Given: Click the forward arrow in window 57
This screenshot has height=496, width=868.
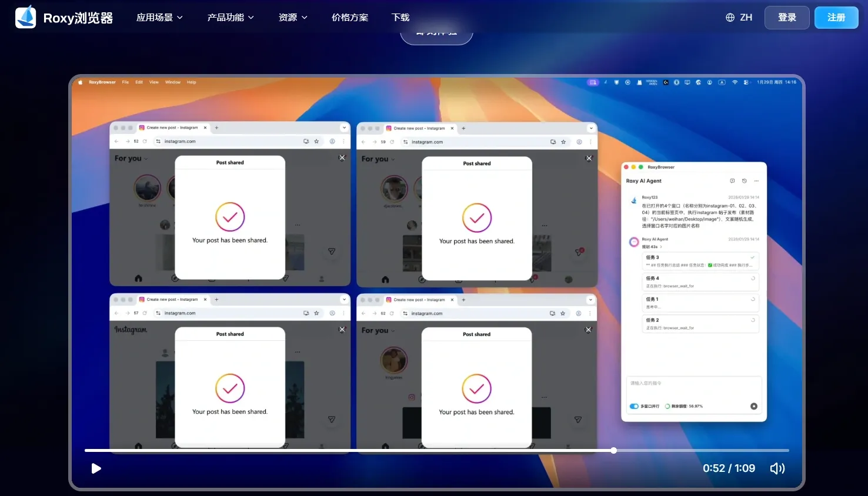Looking at the screenshot, I should click(128, 313).
